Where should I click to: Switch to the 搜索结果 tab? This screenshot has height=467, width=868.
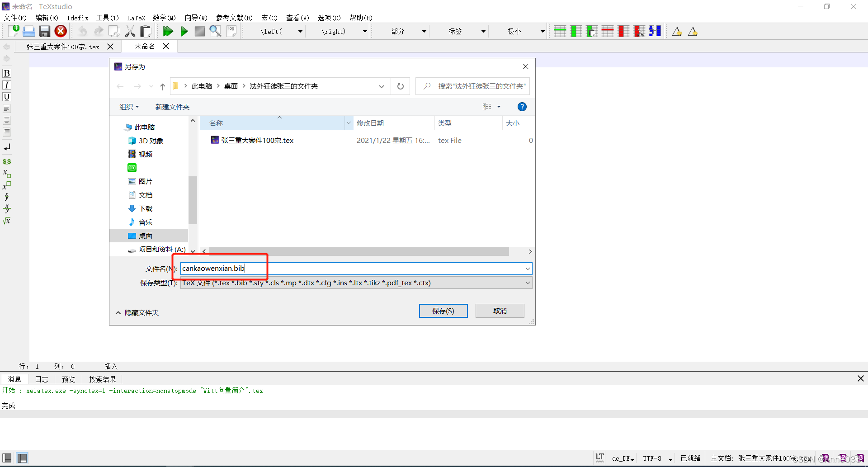[x=103, y=379]
